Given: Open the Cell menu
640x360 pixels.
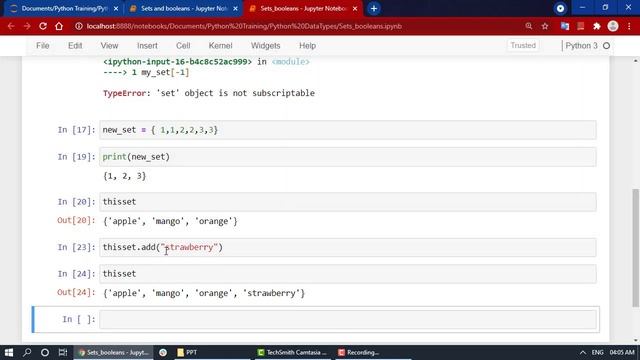Looking at the screenshot, I should 183,46.
